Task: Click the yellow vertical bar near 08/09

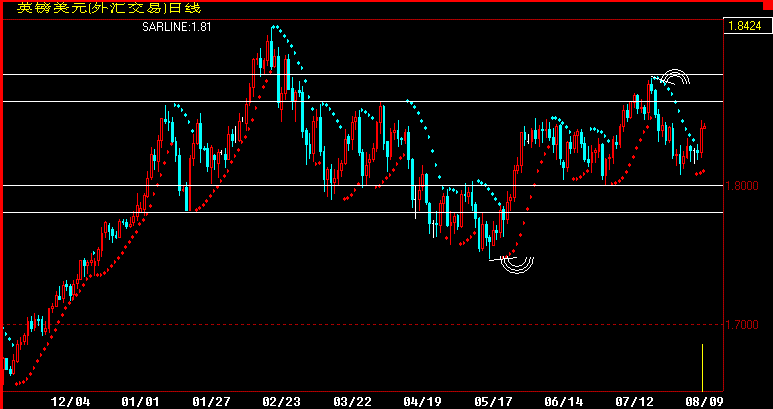Action: coord(703,368)
